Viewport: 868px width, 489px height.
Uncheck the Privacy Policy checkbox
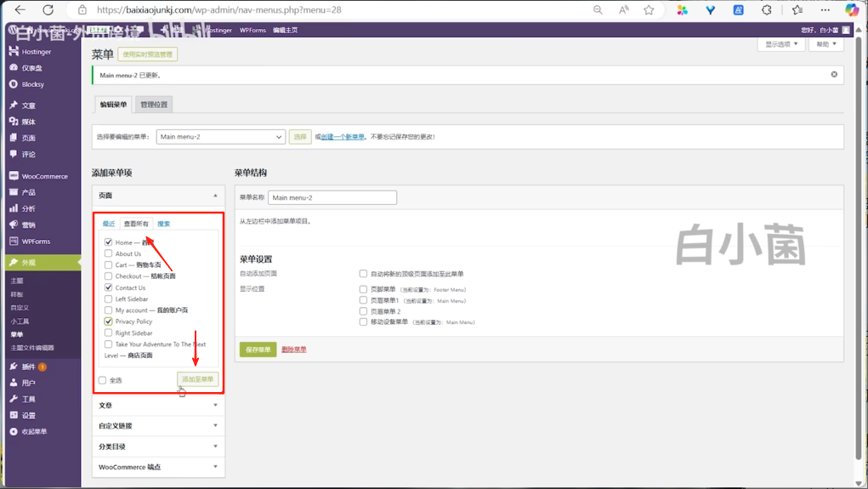tap(109, 321)
